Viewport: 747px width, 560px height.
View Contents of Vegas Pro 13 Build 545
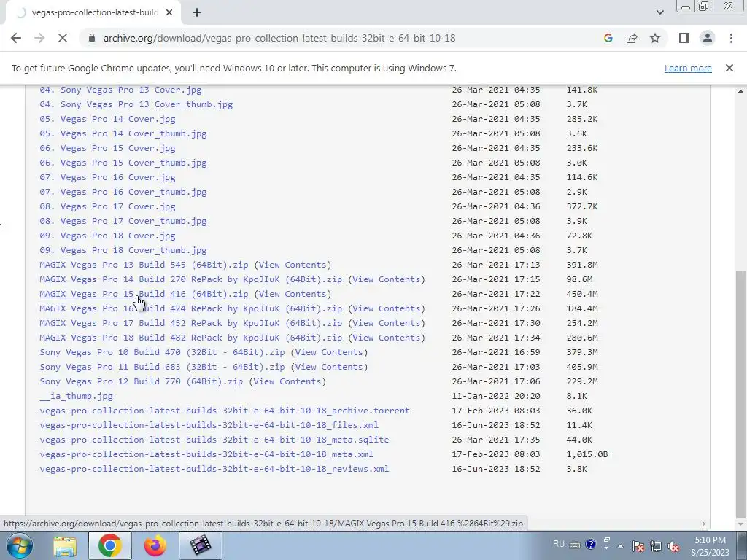293,265
